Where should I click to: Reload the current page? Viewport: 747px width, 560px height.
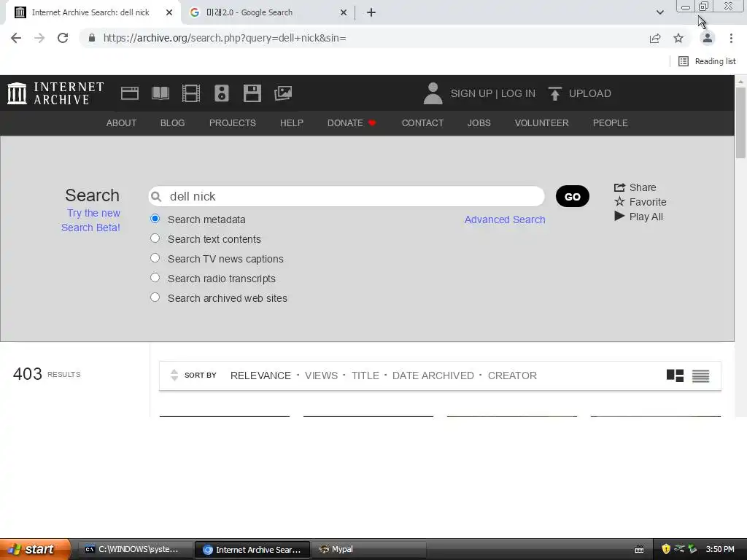[x=63, y=38]
